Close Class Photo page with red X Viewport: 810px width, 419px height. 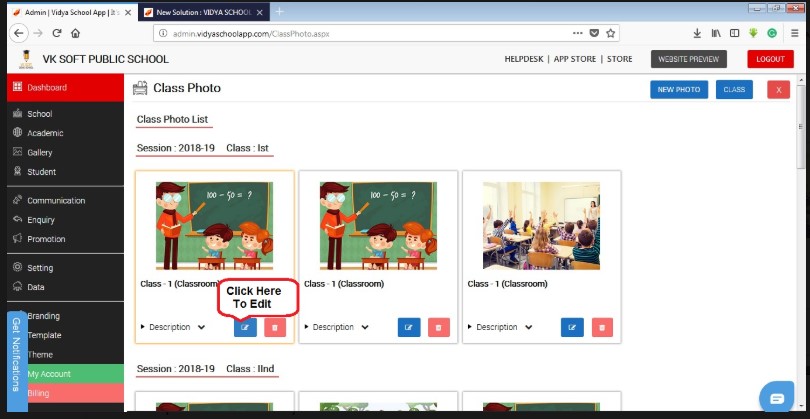778,89
